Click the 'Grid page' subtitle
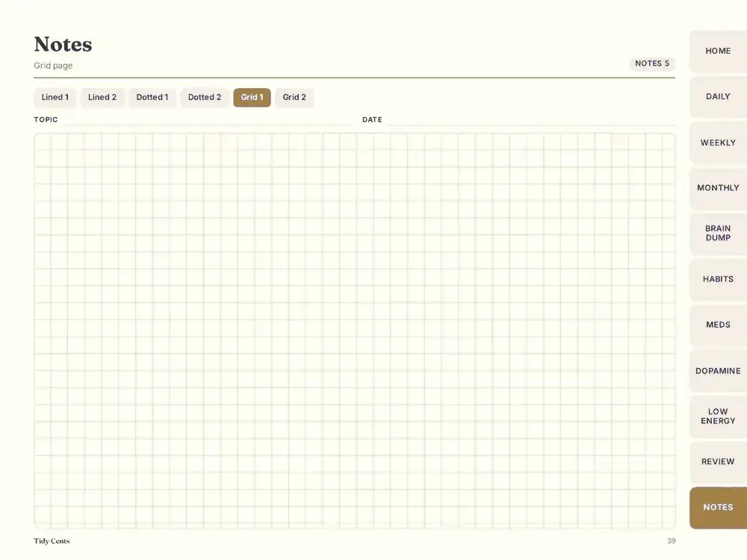Viewport: 747px width, 560px height. (53, 66)
